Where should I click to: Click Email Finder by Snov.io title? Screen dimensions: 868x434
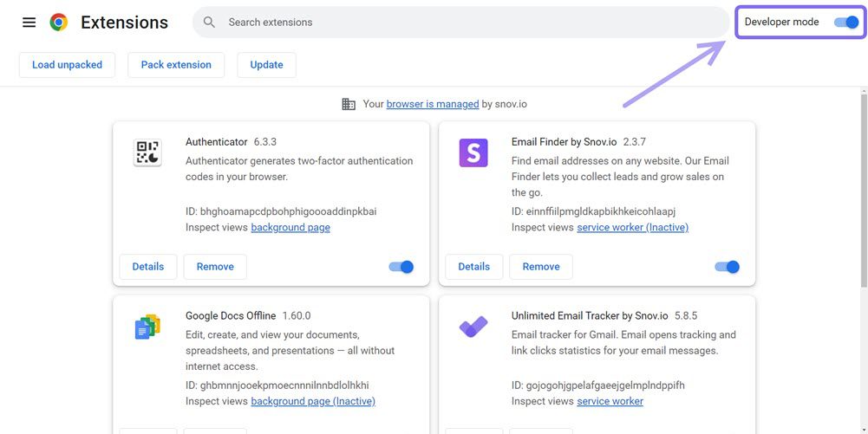565,142
